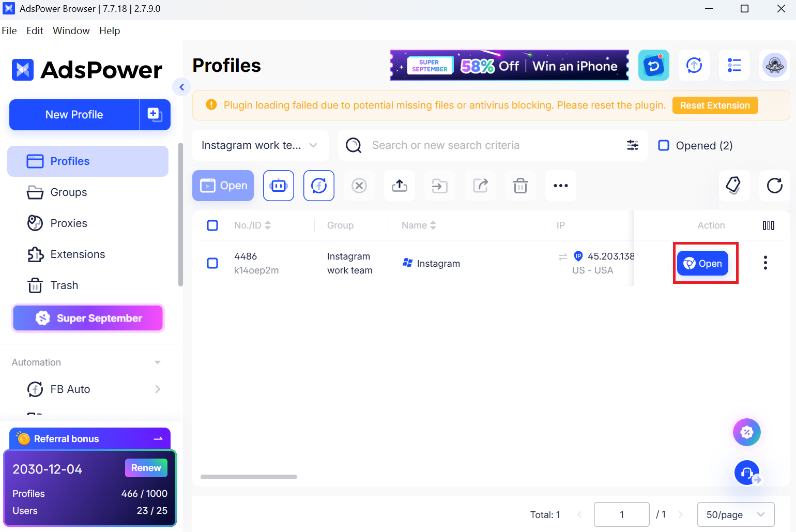
Task: Click the export upload icon
Action: pyautogui.click(x=400, y=186)
